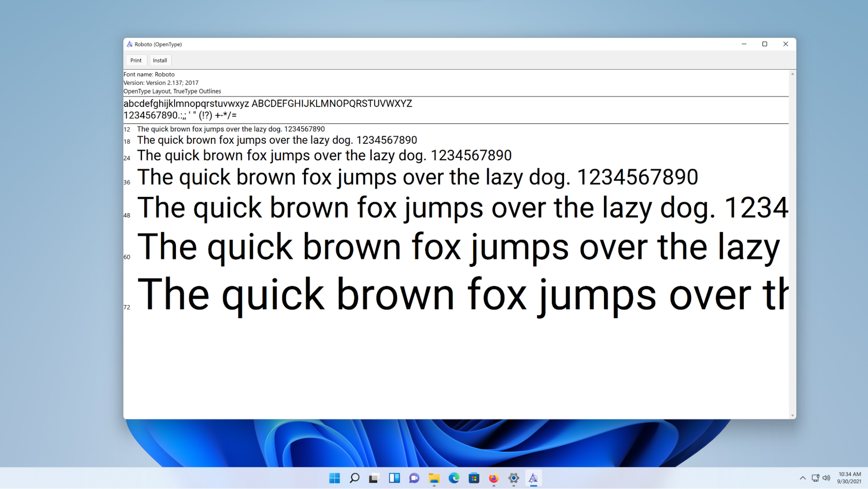Click the scrollbar down arrow
The image size is (868, 489).
click(792, 415)
